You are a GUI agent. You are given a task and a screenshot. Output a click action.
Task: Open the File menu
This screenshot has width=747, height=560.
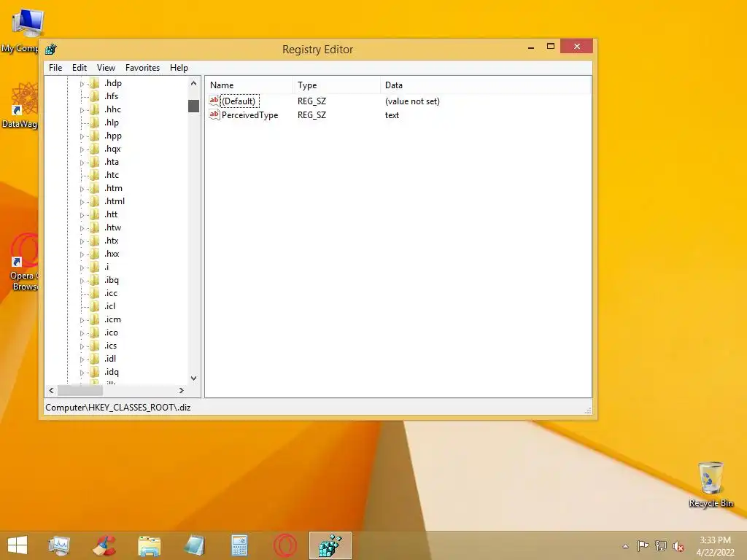click(55, 68)
